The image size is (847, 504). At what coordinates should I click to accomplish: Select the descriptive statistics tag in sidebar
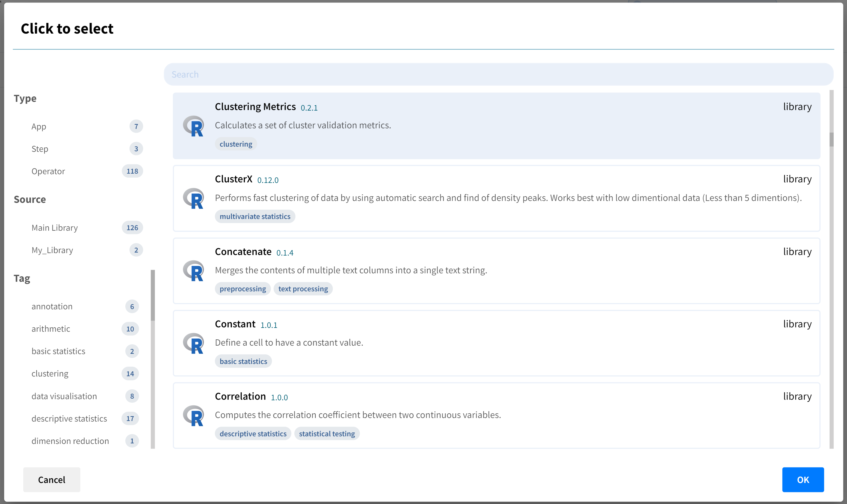point(69,419)
